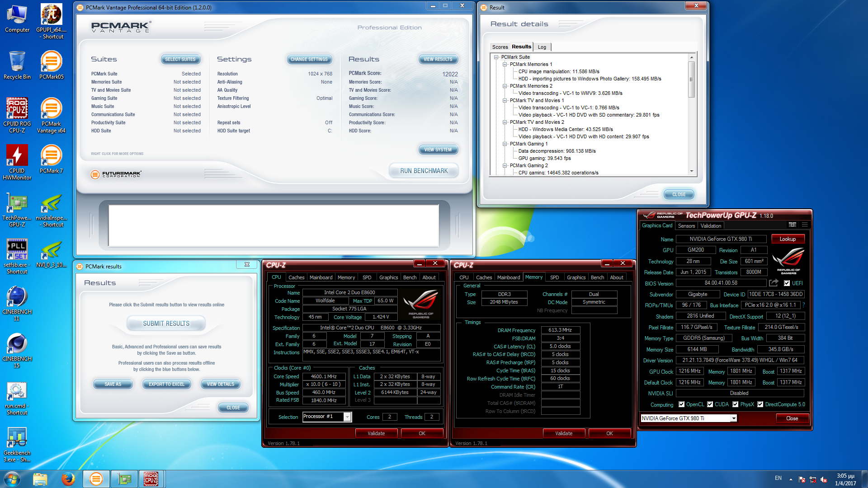This screenshot has height=488, width=868.
Task: Launch PCMark05 from desktop
Action: (x=51, y=65)
